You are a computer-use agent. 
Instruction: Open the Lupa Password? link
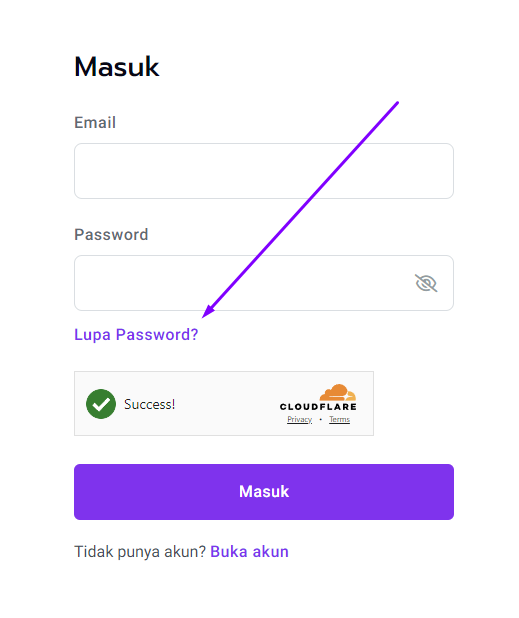pos(136,335)
